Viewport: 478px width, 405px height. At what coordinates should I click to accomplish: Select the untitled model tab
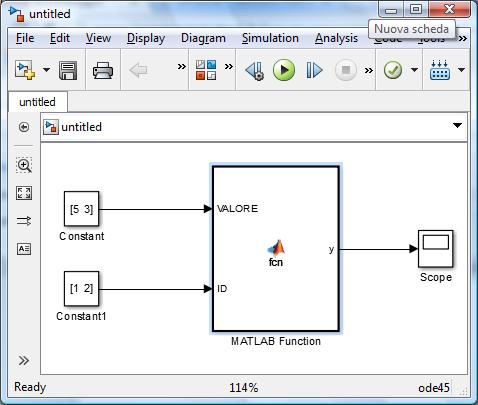point(38,102)
